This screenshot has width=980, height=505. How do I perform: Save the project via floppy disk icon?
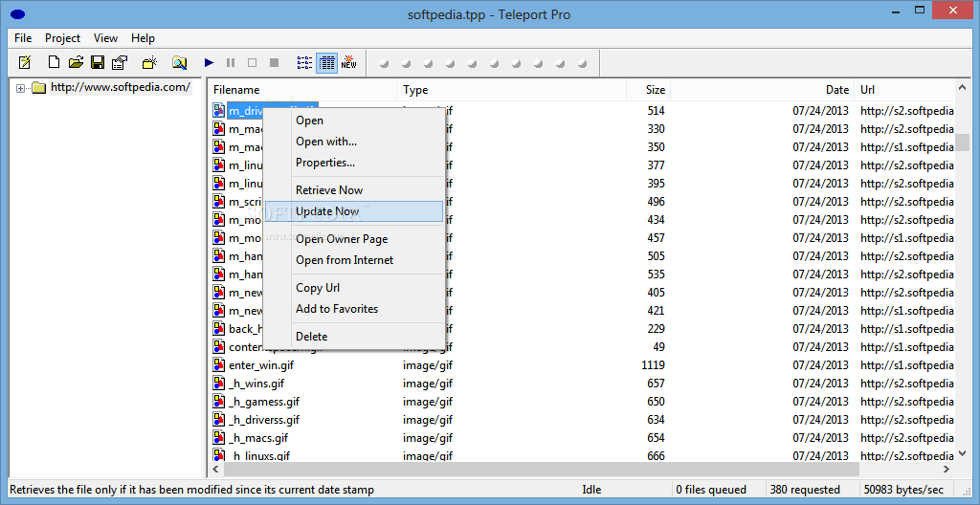pyautogui.click(x=97, y=62)
